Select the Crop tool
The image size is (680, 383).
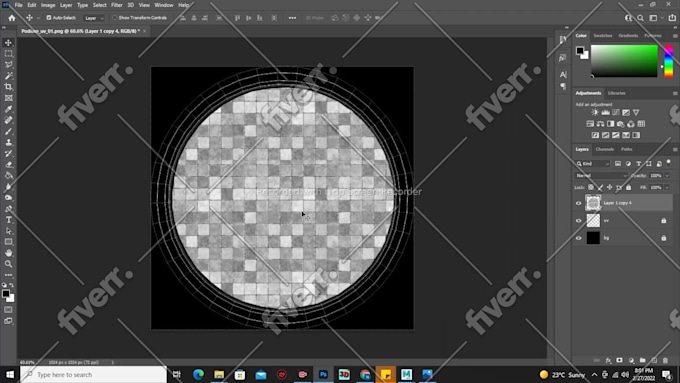pyautogui.click(x=8, y=87)
